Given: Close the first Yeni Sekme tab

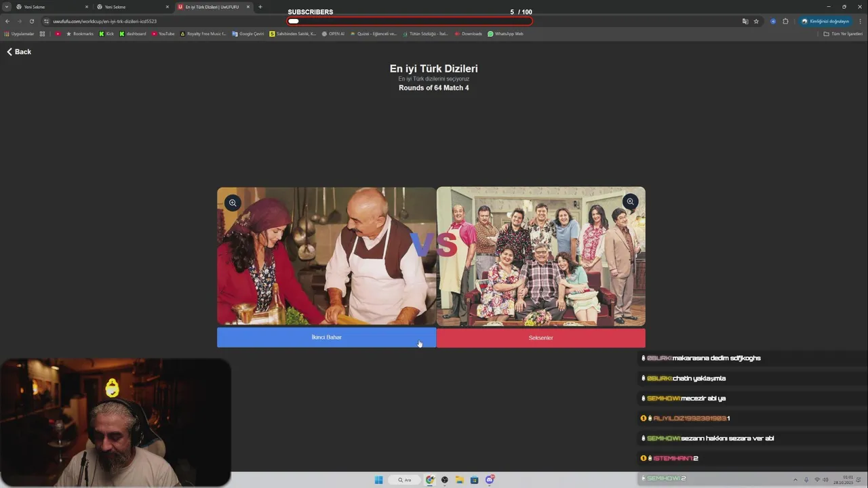Looking at the screenshot, I should [86, 7].
